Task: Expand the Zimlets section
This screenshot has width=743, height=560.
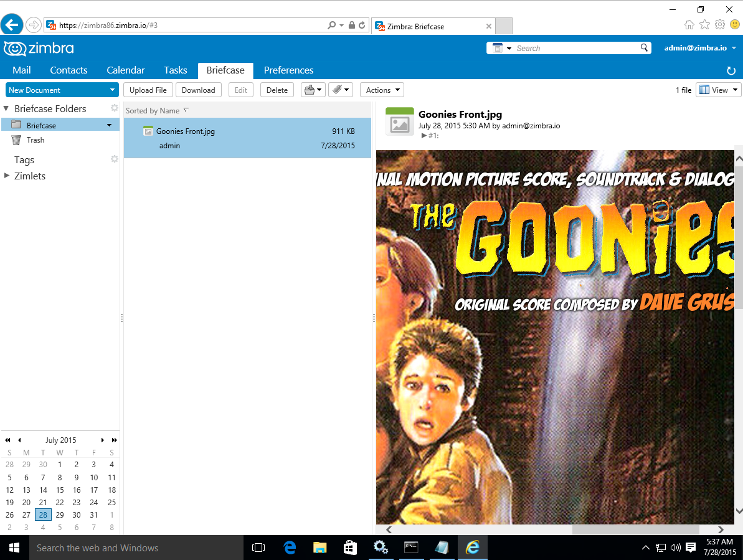Action: coord(7,175)
